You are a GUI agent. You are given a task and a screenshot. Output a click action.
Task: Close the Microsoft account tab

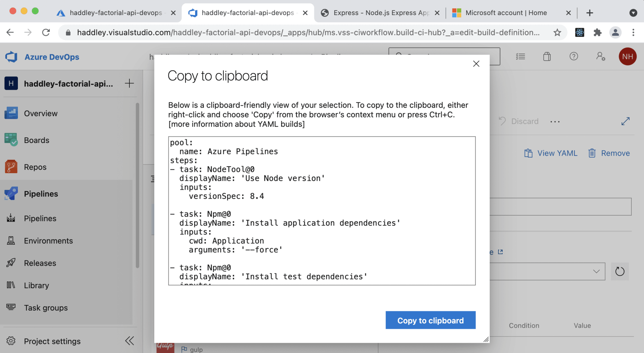[x=568, y=13]
